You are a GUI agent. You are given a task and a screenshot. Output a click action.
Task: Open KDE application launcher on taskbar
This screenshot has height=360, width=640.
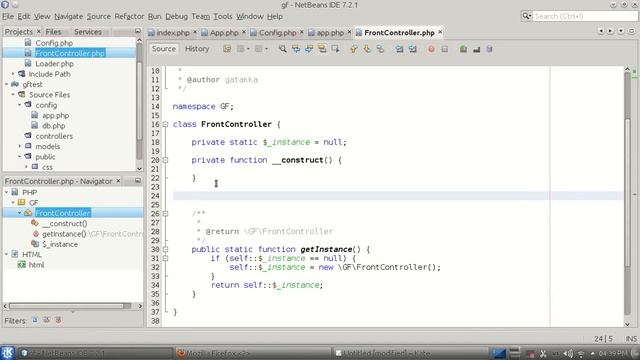pyautogui.click(x=7, y=353)
